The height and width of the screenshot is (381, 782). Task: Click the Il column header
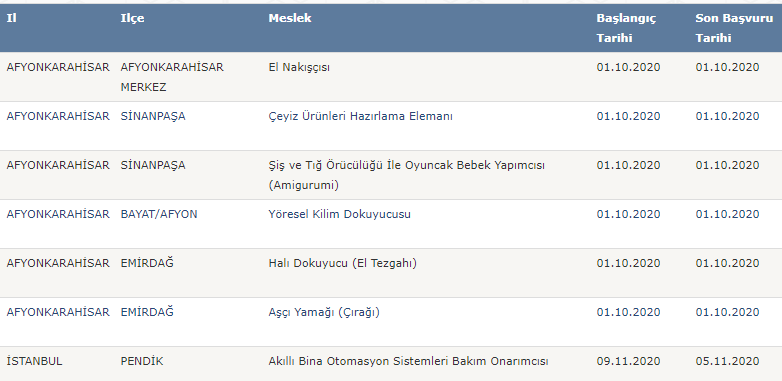coord(11,18)
